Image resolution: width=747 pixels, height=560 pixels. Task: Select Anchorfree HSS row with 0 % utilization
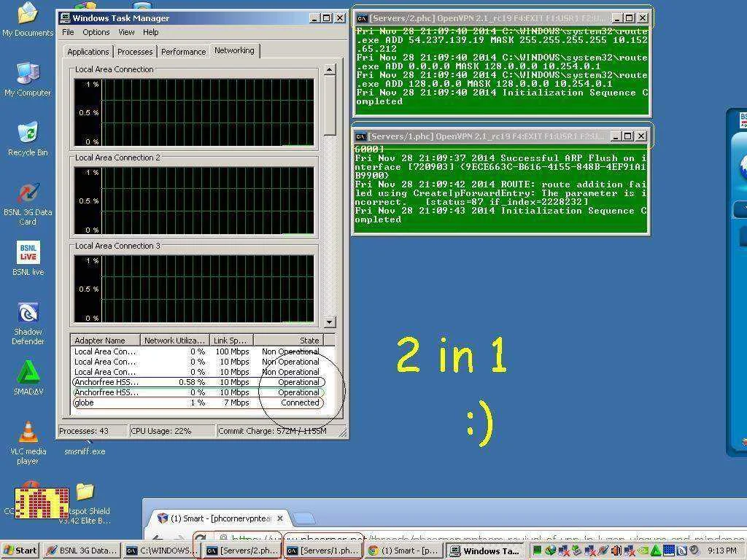pos(198,392)
